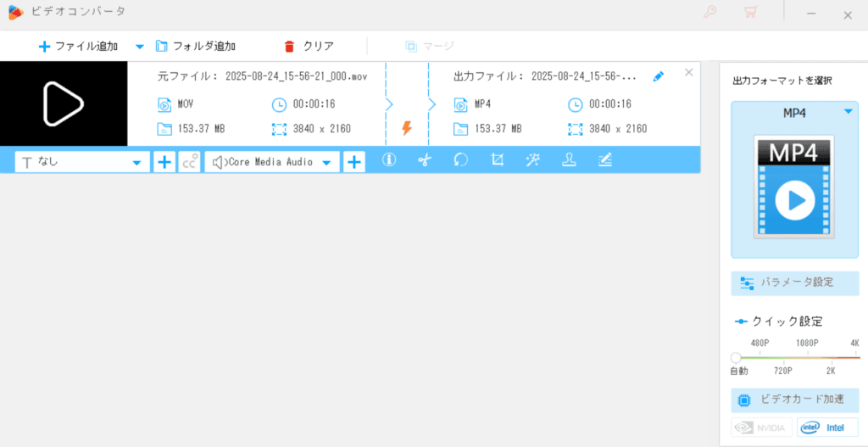Show file info with the info icon

point(389,160)
